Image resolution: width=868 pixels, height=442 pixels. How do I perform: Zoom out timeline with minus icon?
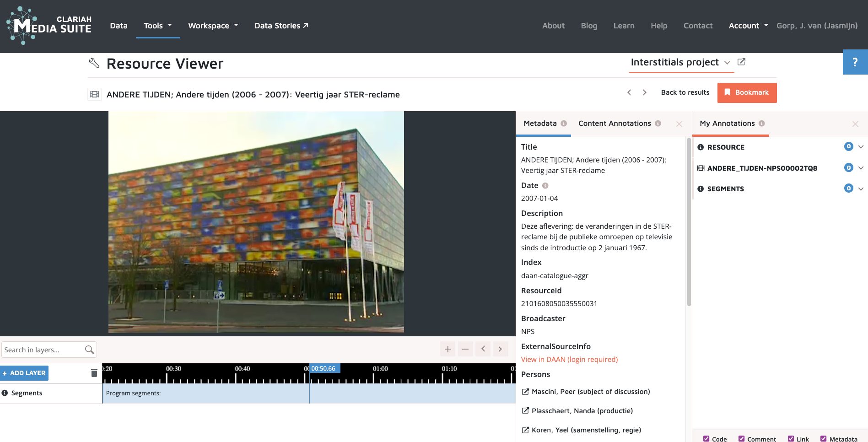click(x=465, y=349)
